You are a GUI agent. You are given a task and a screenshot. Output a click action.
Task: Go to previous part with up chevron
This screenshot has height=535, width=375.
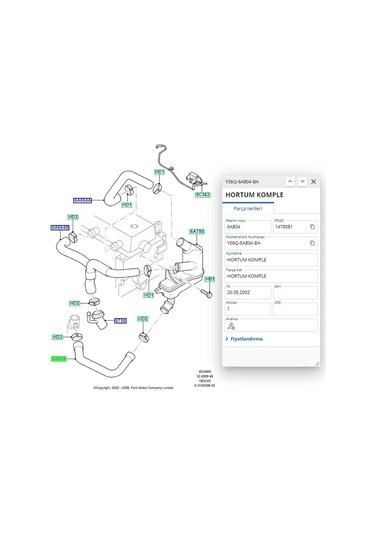click(x=290, y=182)
